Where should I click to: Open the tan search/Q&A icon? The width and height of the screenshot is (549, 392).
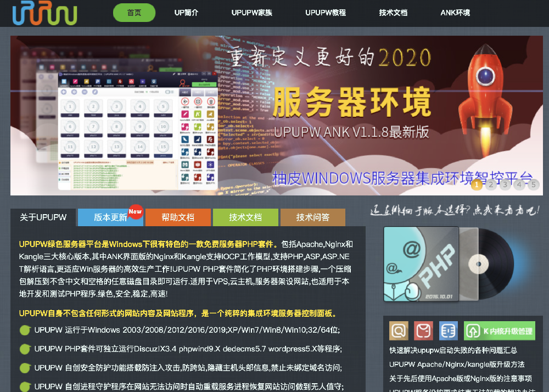399,331
